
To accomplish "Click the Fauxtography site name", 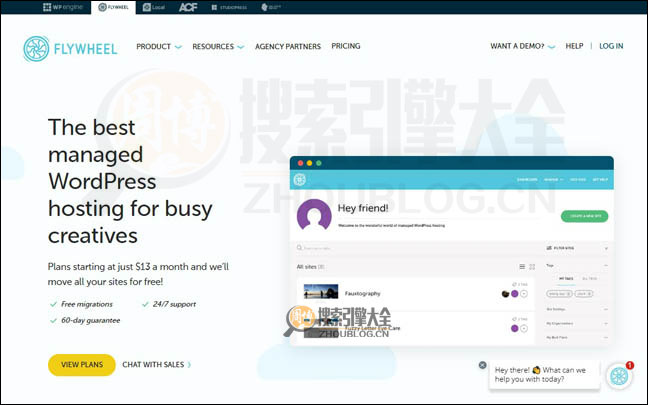I will [362, 293].
